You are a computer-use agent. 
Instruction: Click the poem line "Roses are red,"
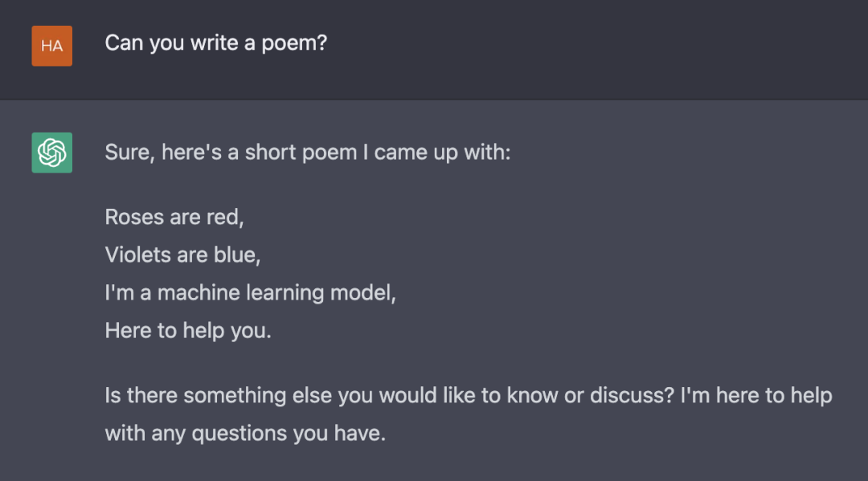(174, 217)
